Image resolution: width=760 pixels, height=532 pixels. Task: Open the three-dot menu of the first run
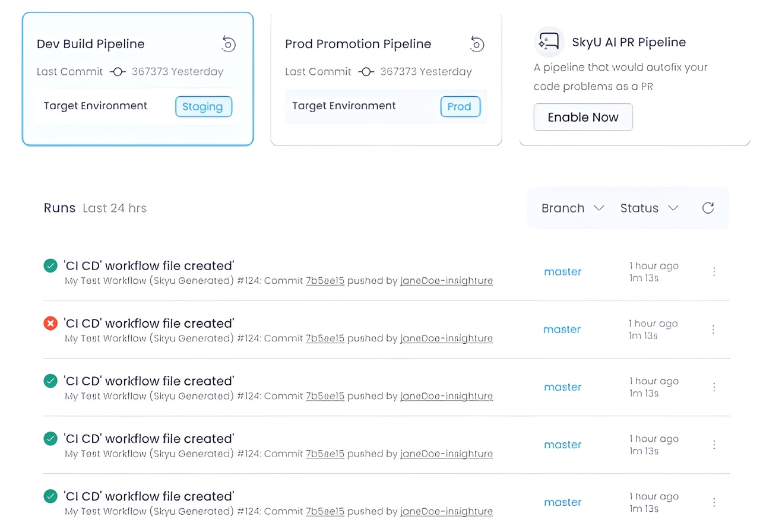click(714, 271)
